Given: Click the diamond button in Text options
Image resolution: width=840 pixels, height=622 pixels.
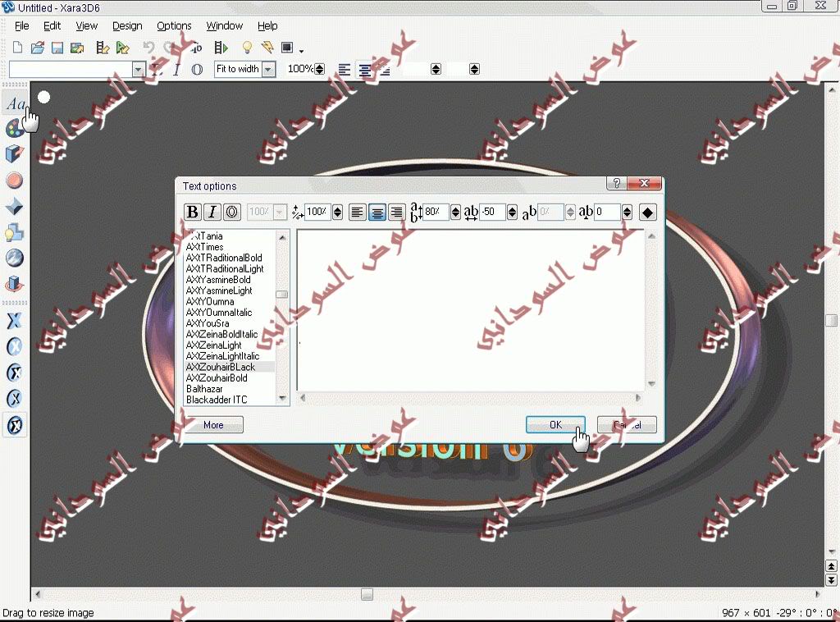Looking at the screenshot, I should (x=647, y=213).
